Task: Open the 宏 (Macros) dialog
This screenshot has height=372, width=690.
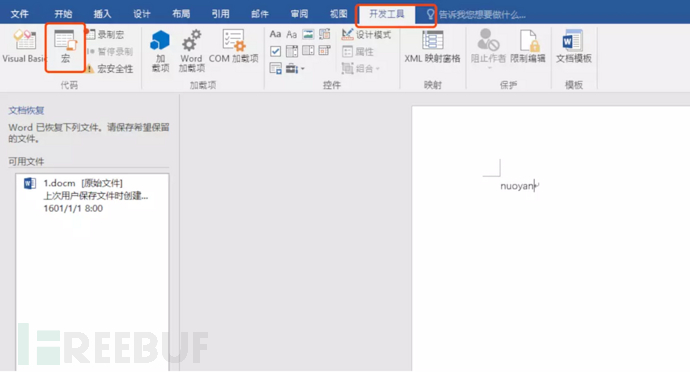Action: (65, 47)
